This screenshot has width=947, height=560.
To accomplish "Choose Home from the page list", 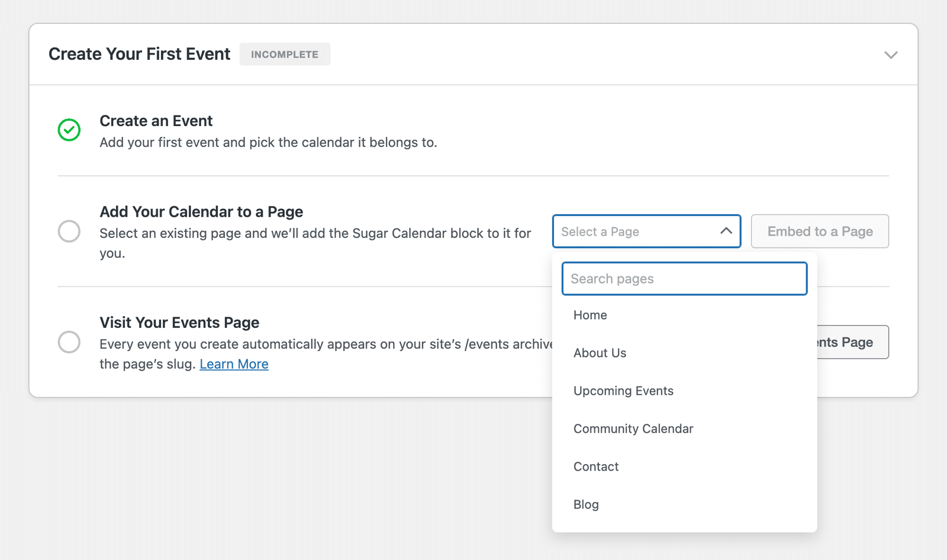I will coord(684,315).
